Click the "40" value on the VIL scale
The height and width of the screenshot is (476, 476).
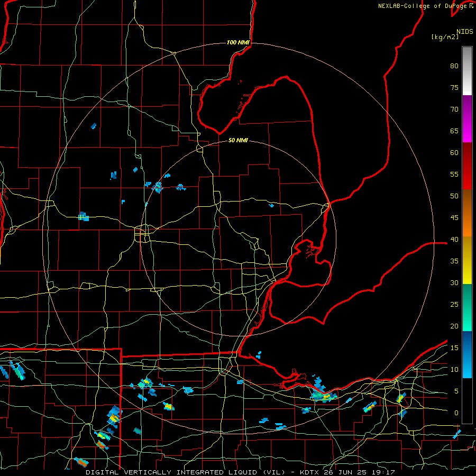tap(454, 240)
